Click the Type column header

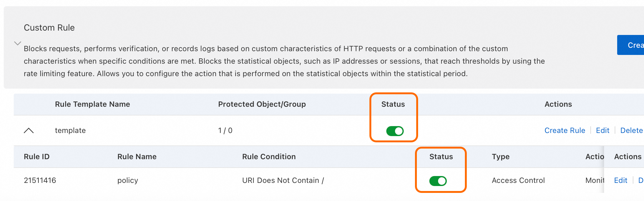pyautogui.click(x=500, y=157)
